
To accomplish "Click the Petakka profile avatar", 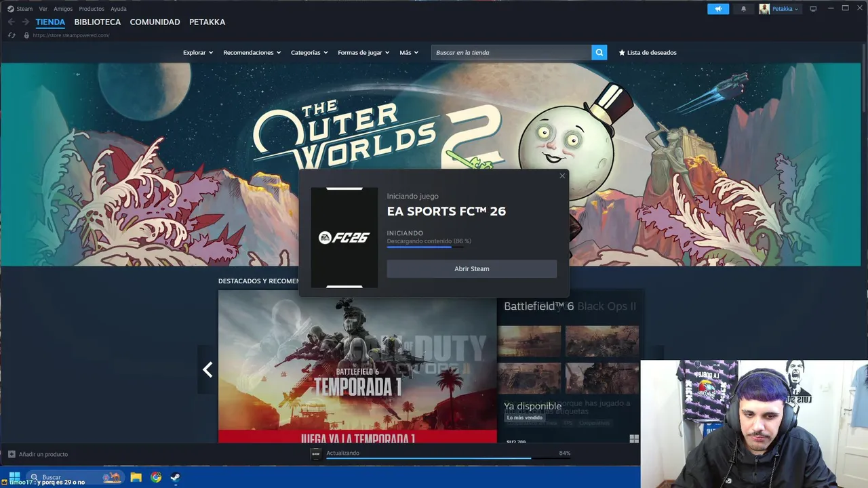I will click(764, 9).
